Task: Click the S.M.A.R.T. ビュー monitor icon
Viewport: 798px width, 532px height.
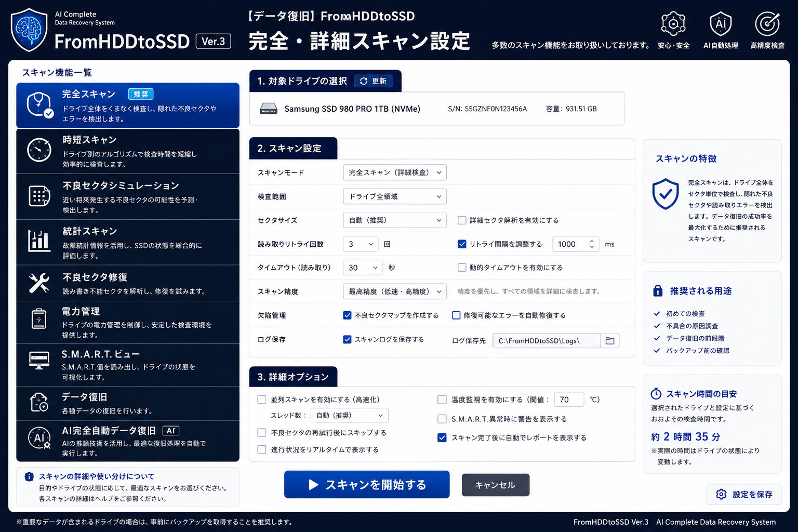Action: coord(39,360)
